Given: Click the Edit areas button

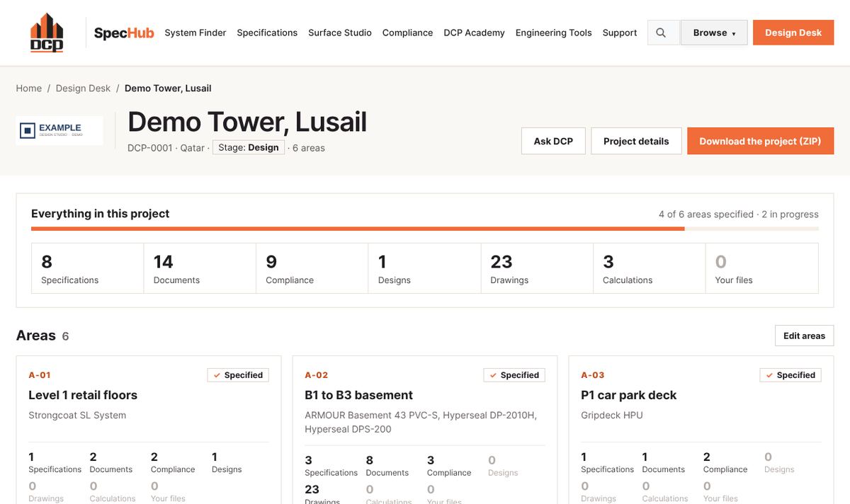Looking at the screenshot, I should [x=804, y=336].
